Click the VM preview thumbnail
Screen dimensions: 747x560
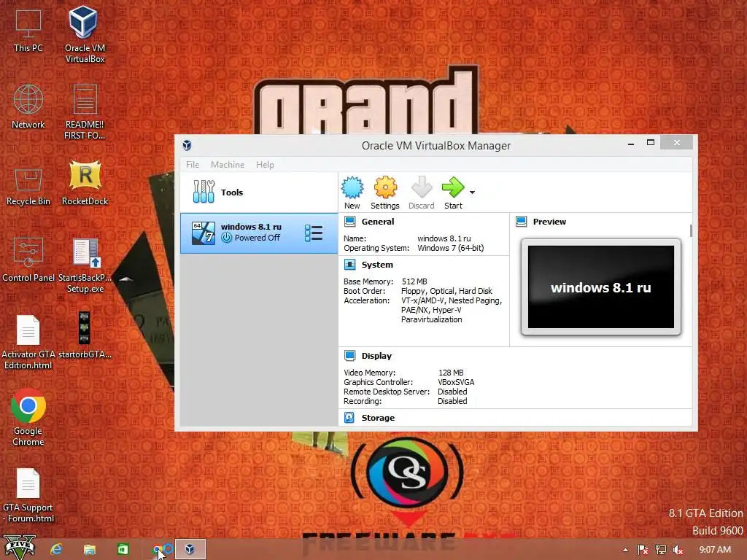coord(601,287)
